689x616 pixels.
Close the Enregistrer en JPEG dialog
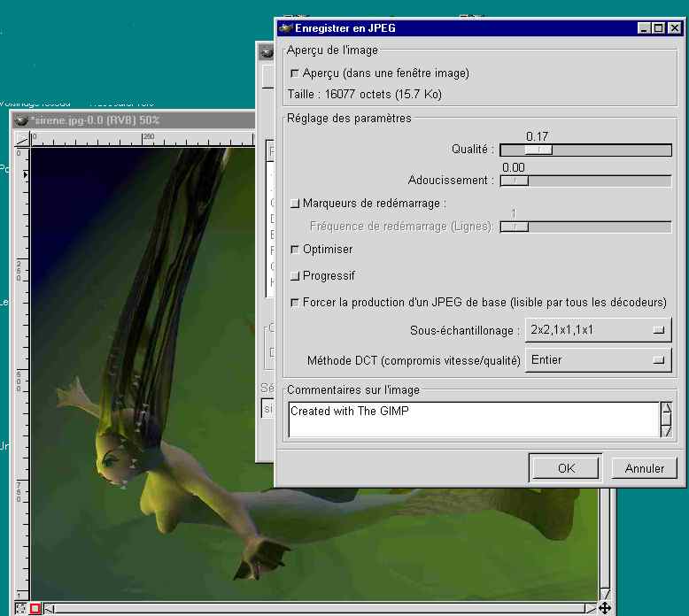[674, 28]
